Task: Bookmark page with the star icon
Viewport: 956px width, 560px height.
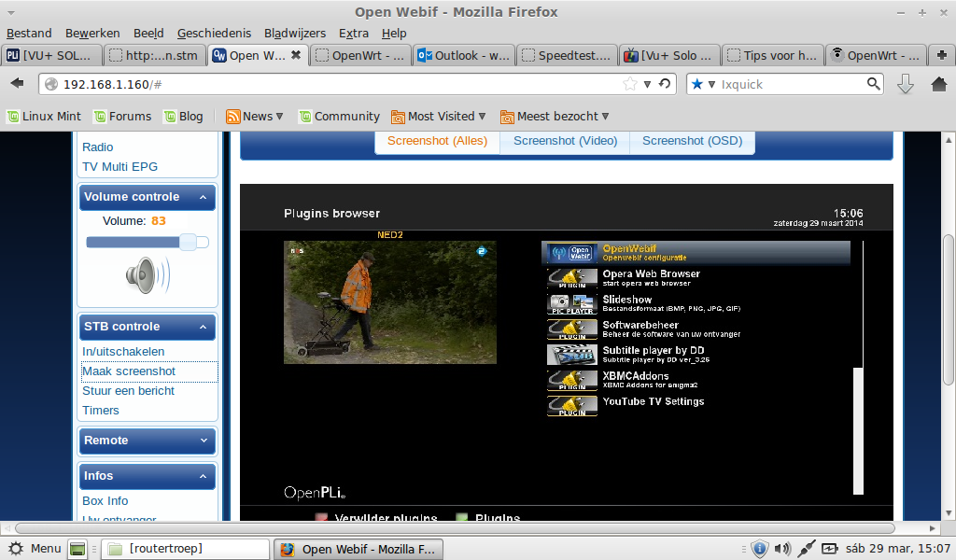Action: click(630, 84)
